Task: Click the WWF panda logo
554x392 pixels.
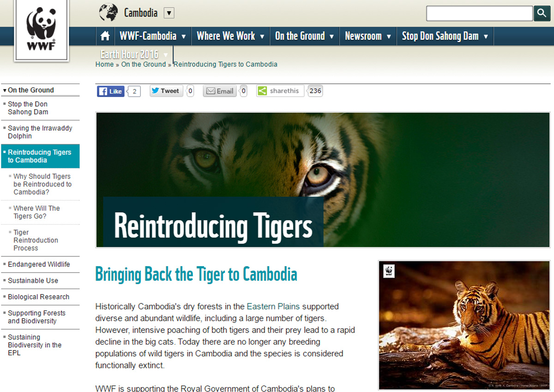Action: (x=41, y=30)
